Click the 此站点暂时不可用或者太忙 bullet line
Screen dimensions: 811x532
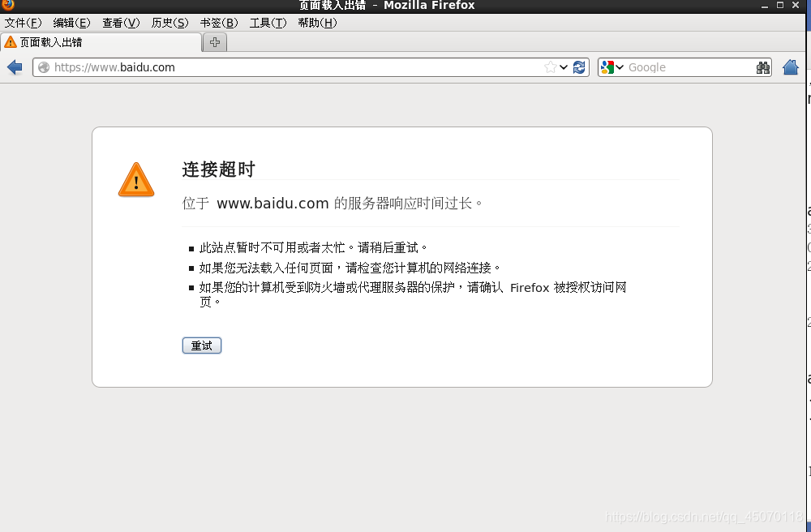tap(313, 247)
